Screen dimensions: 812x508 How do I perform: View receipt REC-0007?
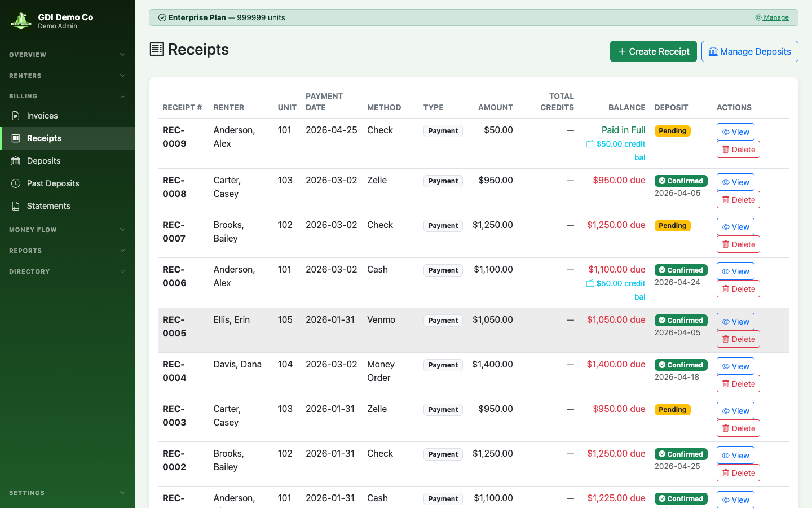click(735, 227)
